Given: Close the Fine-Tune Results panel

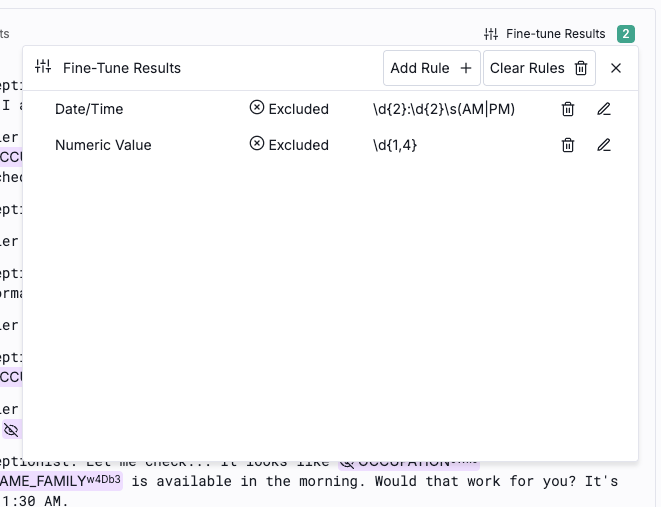Looking at the screenshot, I should [616, 68].
